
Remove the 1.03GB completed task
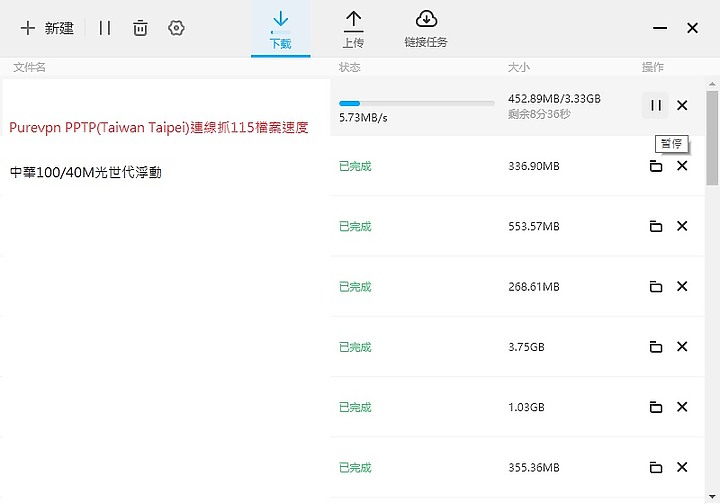point(682,407)
